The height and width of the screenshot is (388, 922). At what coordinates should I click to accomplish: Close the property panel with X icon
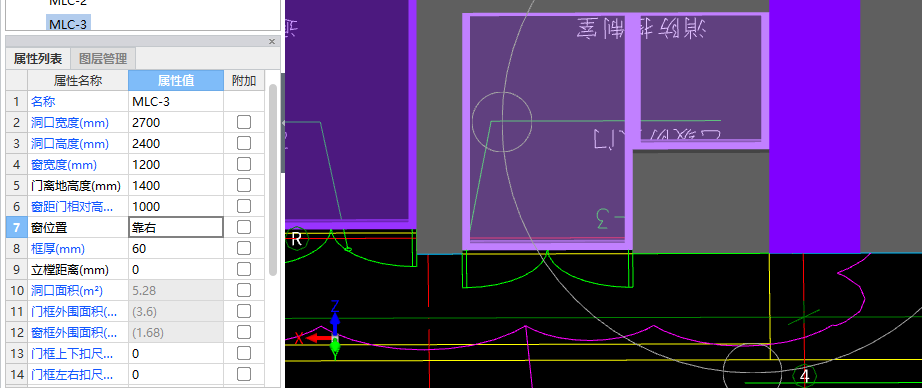point(272,42)
